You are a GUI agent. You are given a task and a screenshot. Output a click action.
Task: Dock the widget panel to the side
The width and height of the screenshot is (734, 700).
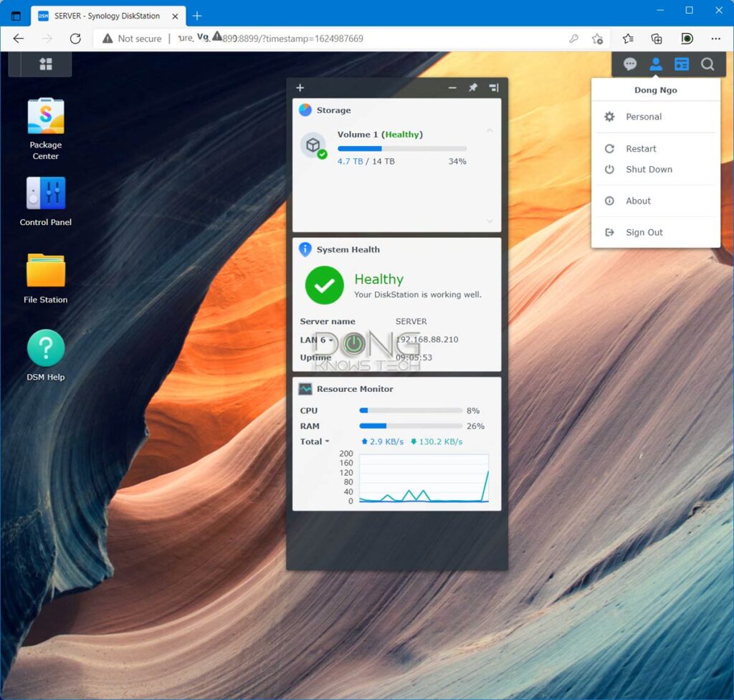tap(494, 87)
